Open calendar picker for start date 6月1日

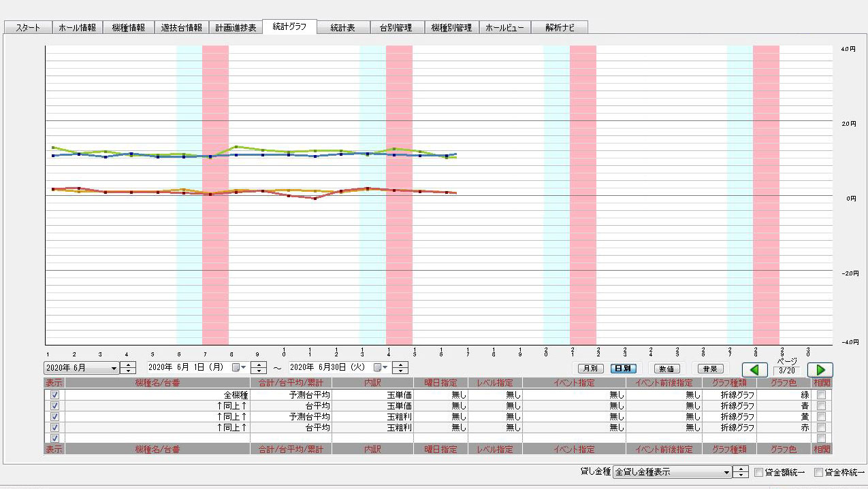[x=239, y=368]
